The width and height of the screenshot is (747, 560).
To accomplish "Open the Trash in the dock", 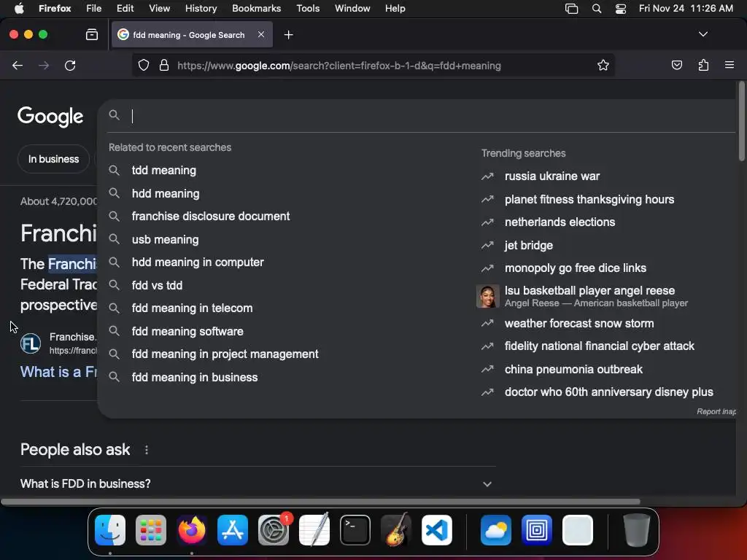I will coord(636,530).
